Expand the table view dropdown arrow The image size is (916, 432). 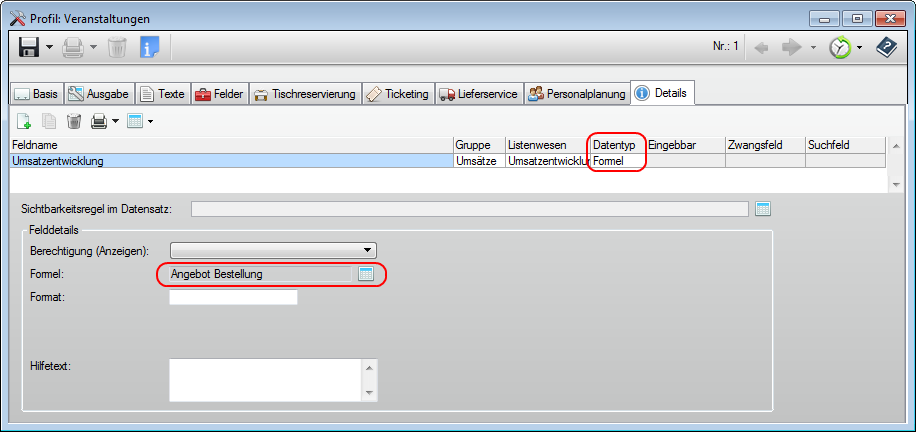pyautogui.click(x=150, y=122)
